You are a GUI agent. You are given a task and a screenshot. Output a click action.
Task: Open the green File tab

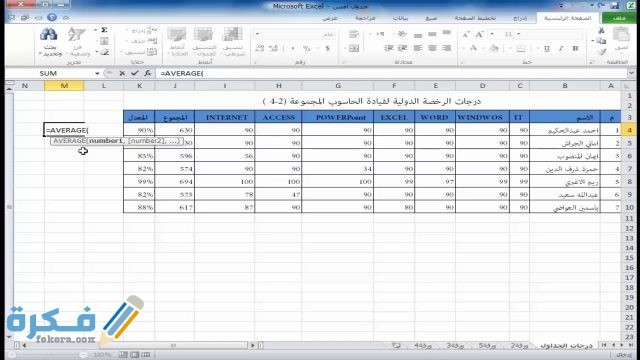[x=619, y=18]
